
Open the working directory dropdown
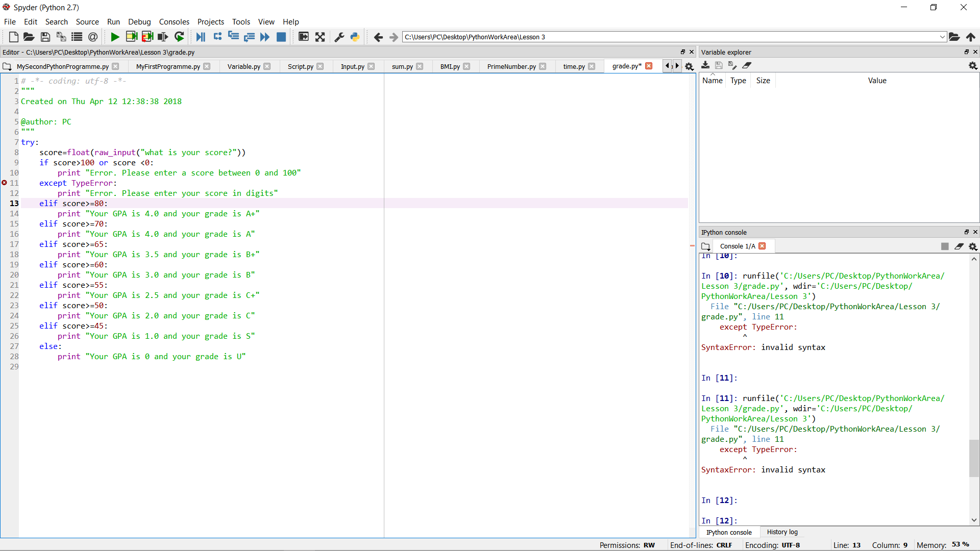pos(942,37)
